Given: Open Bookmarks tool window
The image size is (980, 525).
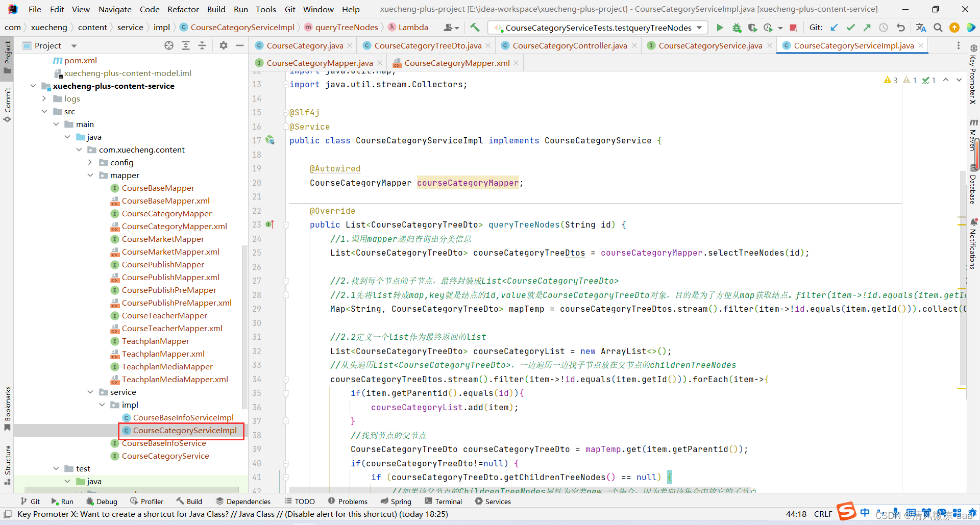Looking at the screenshot, I should click(x=7, y=408).
